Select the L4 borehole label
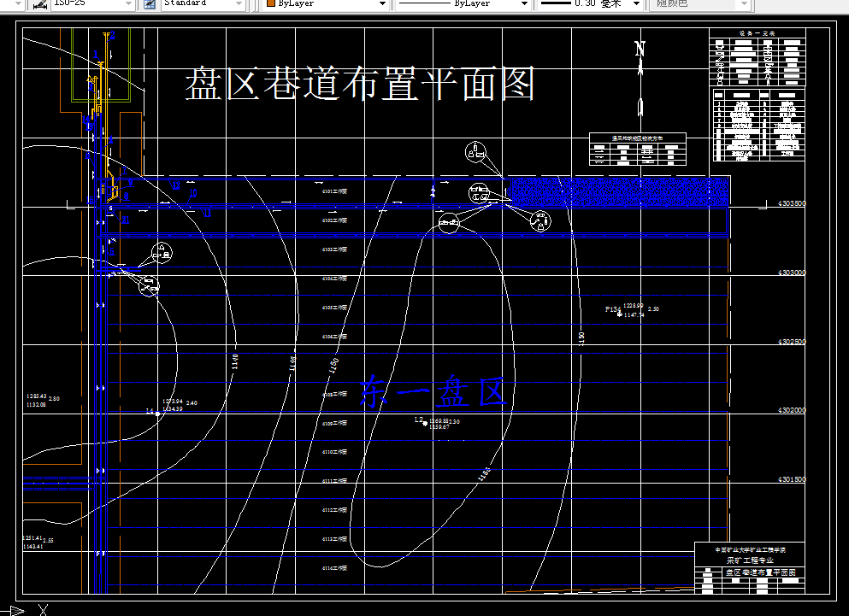This screenshot has height=616, width=849. 150,412
